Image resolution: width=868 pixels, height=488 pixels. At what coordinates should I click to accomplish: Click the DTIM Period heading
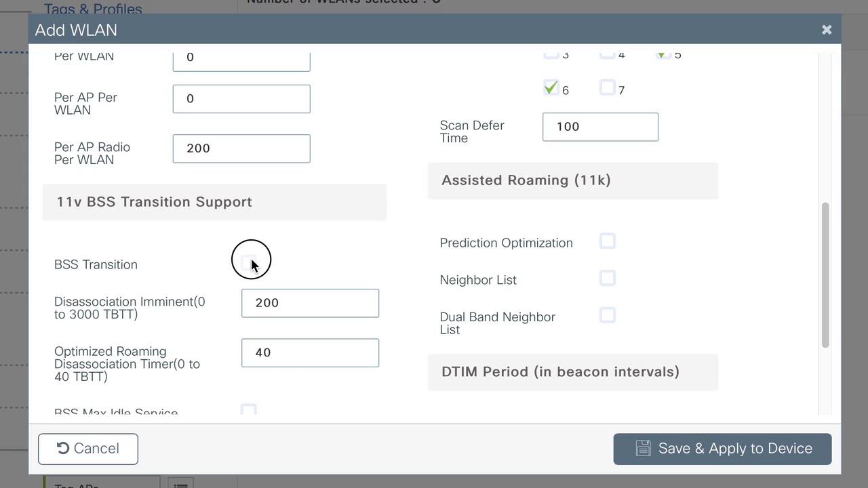(560, 372)
